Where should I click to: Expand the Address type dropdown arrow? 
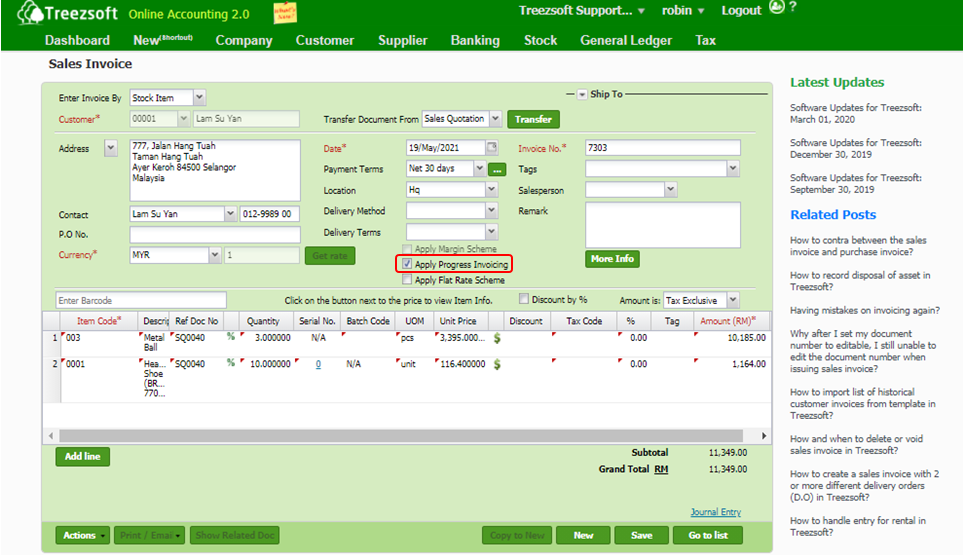click(111, 148)
